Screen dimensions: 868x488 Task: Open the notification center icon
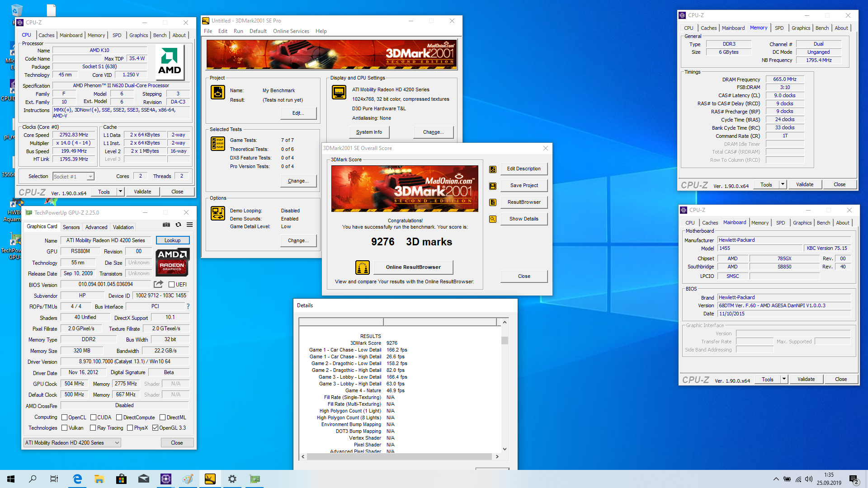[x=854, y=479]
